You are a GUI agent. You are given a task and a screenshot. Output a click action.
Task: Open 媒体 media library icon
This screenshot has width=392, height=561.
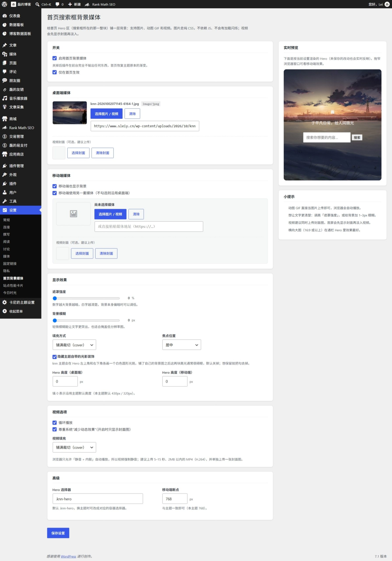point(5,54)
